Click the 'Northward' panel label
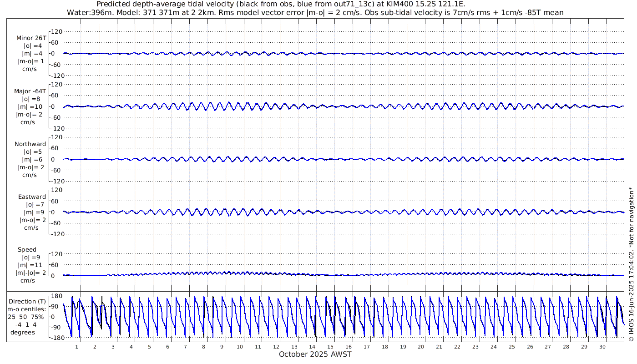Image resolution: width=637 pixels, height=364 pixels. (30, 144)
